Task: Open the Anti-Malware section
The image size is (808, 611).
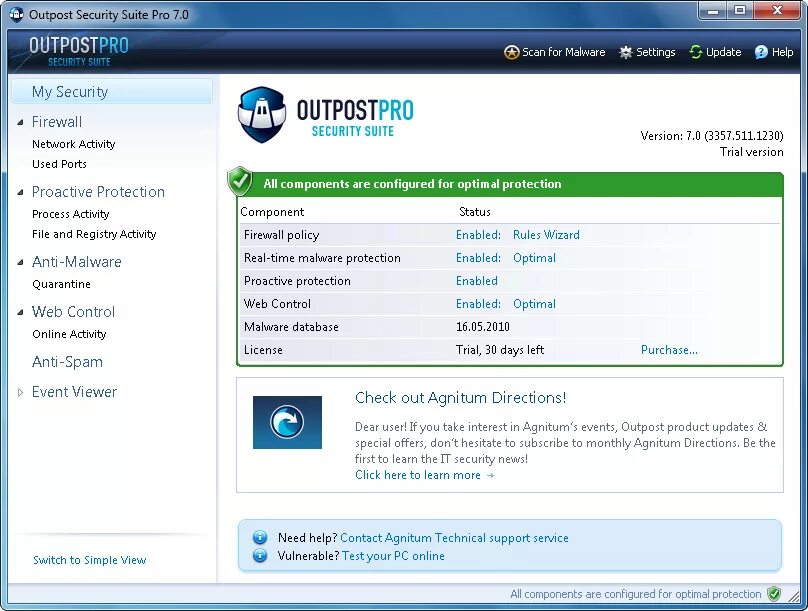Action: 77,262
